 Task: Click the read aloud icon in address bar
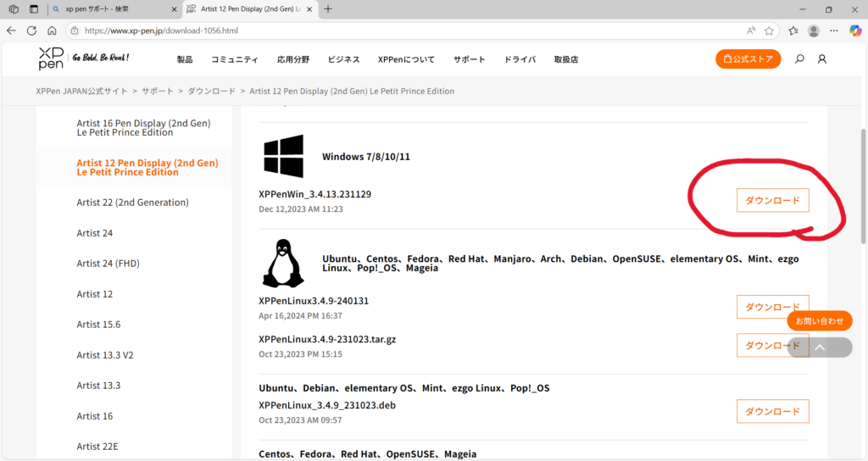(751, 31)
